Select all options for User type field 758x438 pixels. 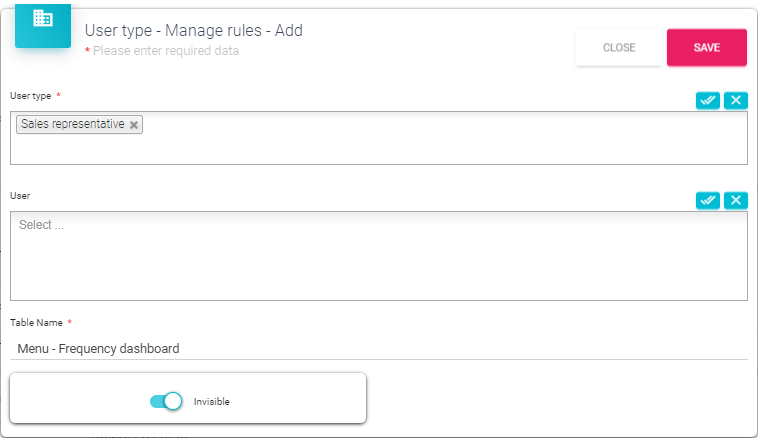tap(708, 100)
